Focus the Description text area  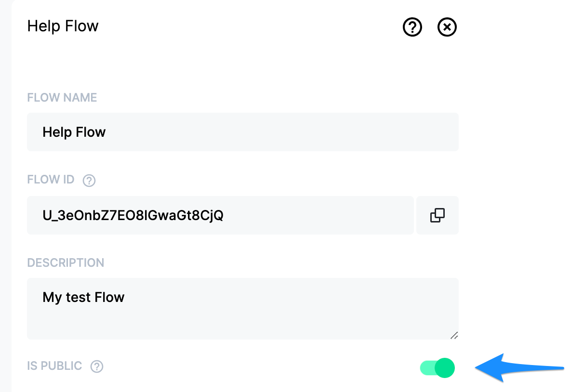(x=243, y=309)
